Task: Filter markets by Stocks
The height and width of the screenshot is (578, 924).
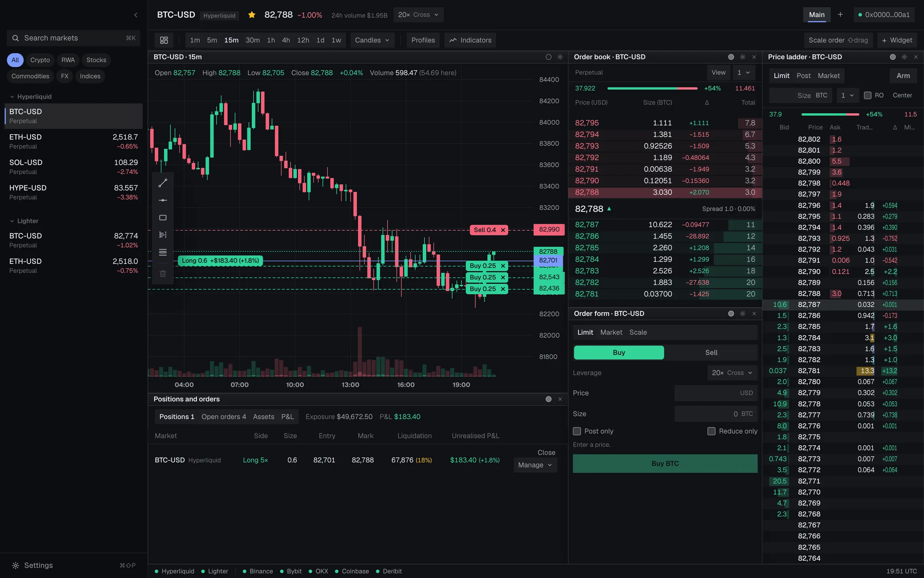Action: 96,60
